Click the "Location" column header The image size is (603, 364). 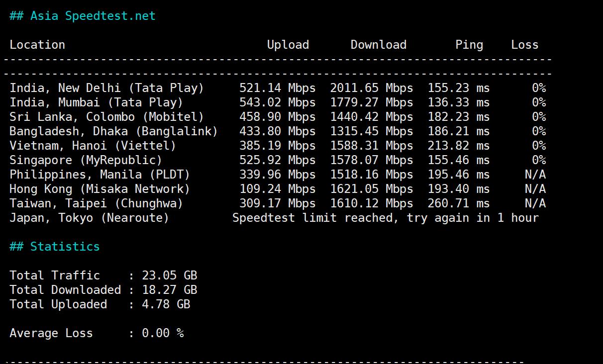click(37, 45)
